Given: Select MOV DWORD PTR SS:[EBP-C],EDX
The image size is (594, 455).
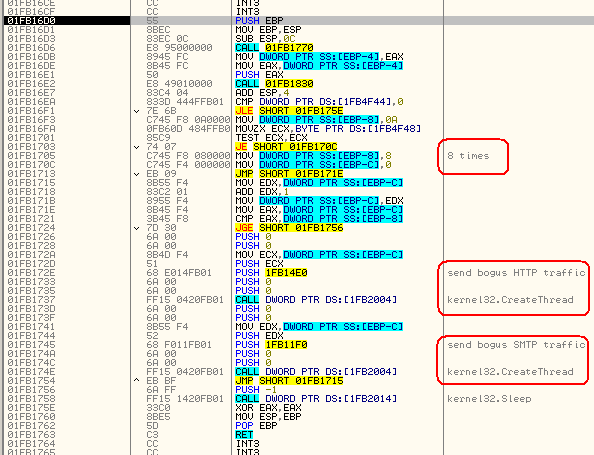Looking at the screenshot, I should [x=319, y=201].
